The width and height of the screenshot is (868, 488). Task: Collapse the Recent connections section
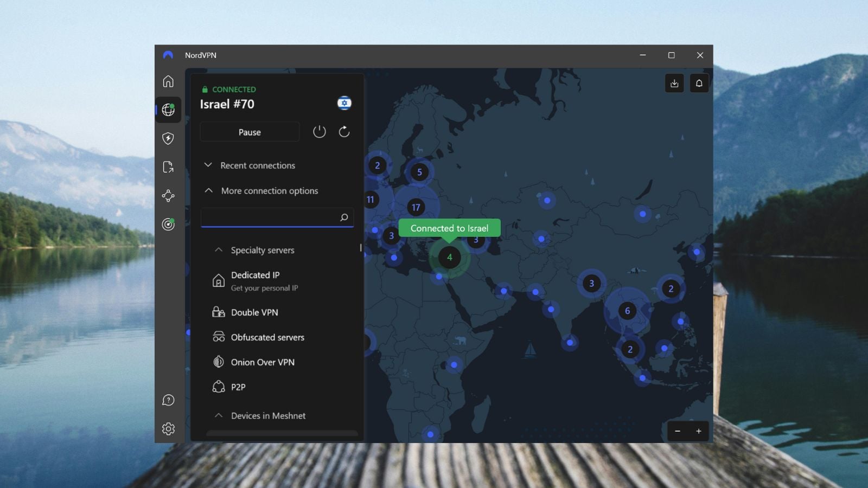208,165
